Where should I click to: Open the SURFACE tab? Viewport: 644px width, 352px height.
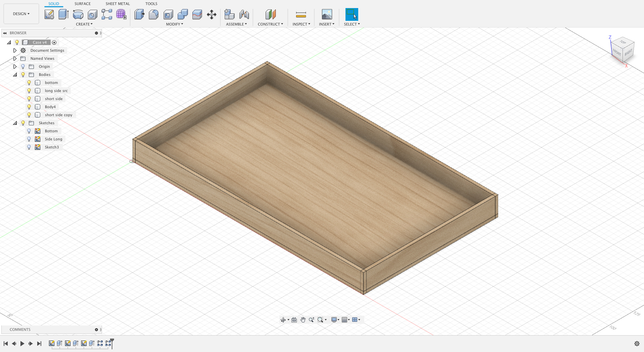click(83, 4)
